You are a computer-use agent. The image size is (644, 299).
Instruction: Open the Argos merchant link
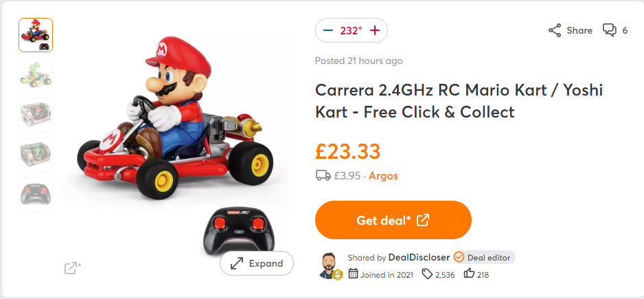383,175
